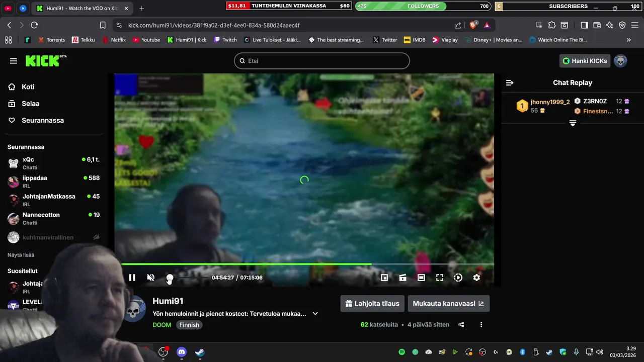This screenshot has height=362, width=644.
Task: Toggle theater mode in video player
Action: tap(421, 278)
